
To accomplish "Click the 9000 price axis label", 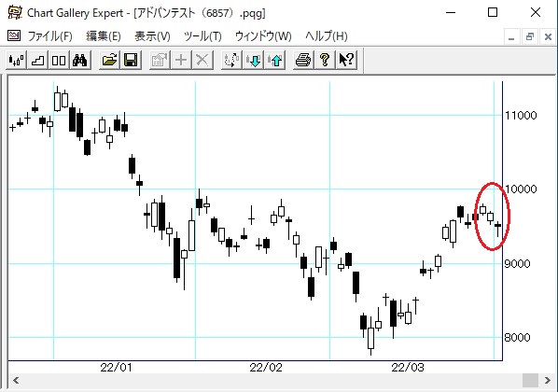I will [x=517, y=264].
